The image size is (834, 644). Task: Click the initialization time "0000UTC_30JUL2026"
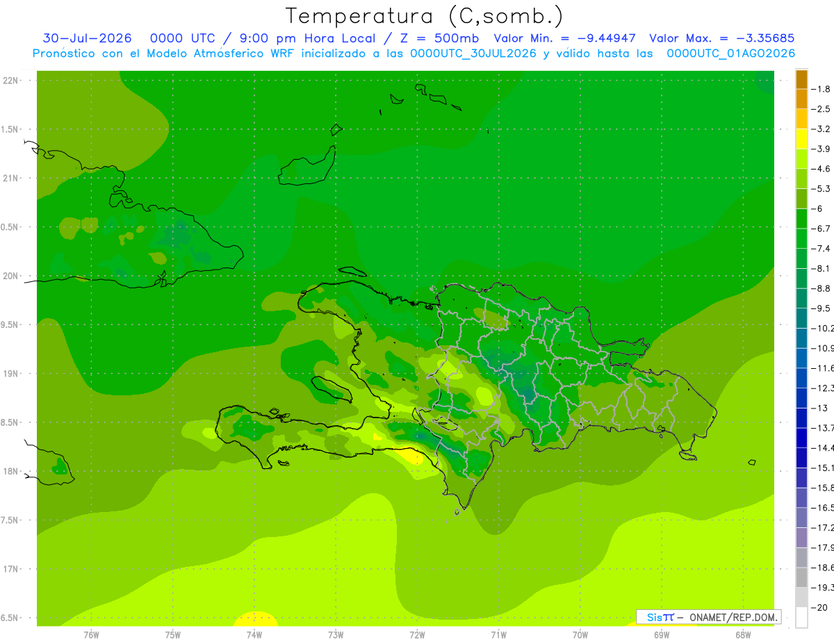[x=473, y=53]
